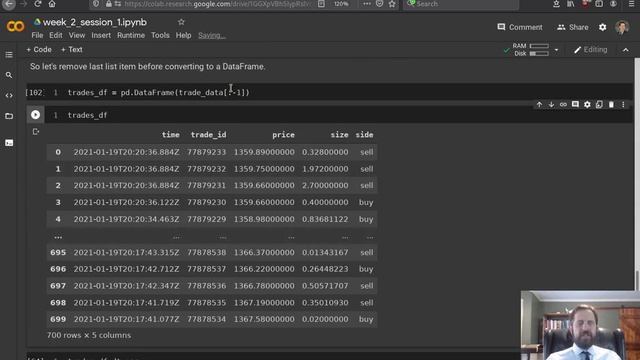Click the Comment button
The image size is (640, 360).
(x=520, y=27)
